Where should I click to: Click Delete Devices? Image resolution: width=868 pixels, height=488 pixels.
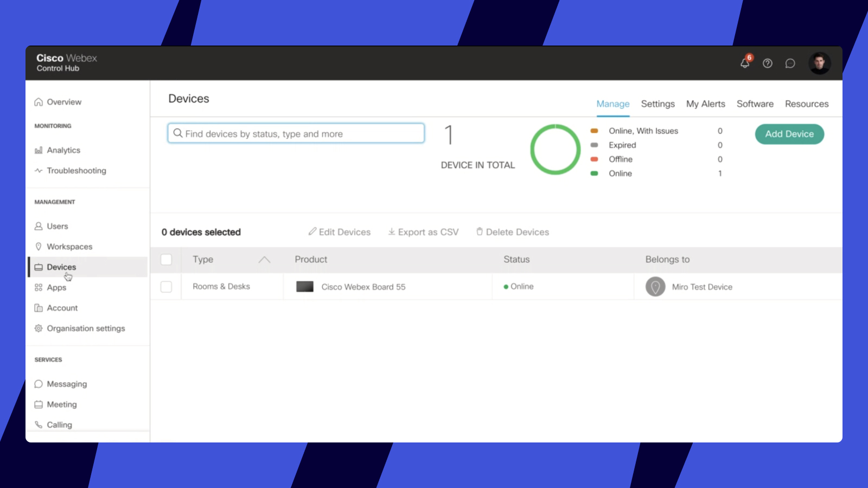[513, 232]
